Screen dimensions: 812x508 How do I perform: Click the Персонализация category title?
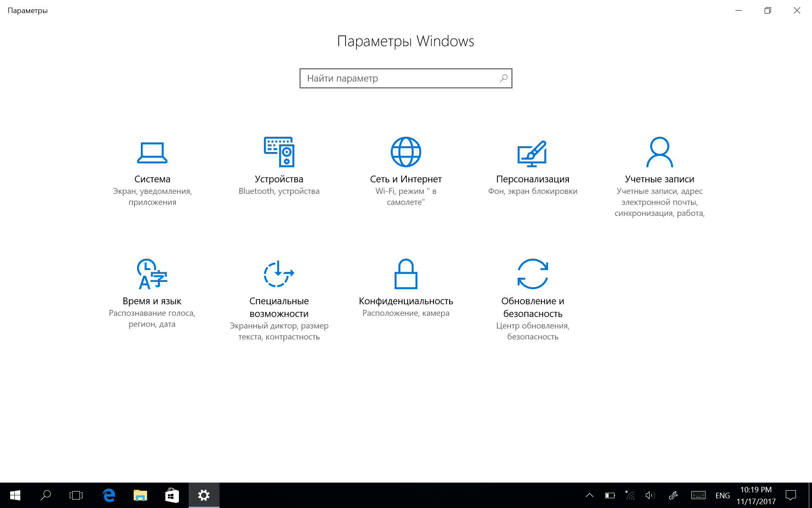point(533,179)
